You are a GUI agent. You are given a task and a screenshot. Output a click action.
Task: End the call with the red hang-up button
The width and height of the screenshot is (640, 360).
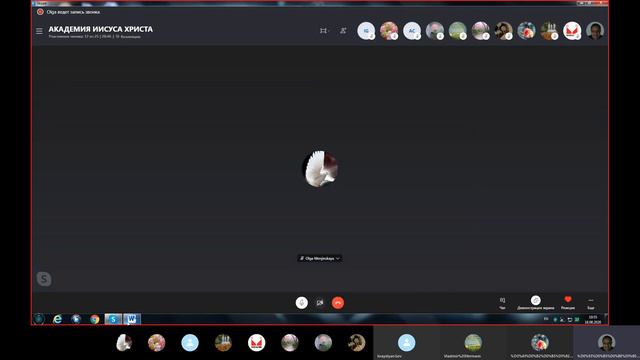tap(338, 303)
